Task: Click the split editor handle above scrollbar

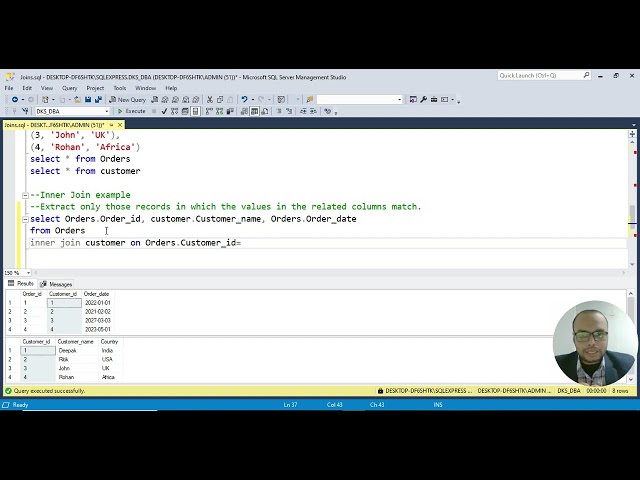Action: [632, 134]
